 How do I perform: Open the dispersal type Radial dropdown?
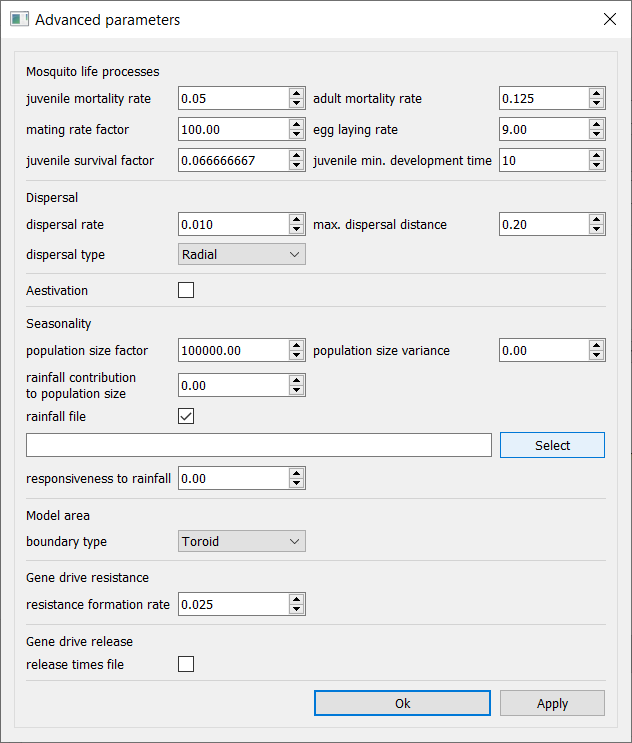pyautogui.click(x=242, y=254)
